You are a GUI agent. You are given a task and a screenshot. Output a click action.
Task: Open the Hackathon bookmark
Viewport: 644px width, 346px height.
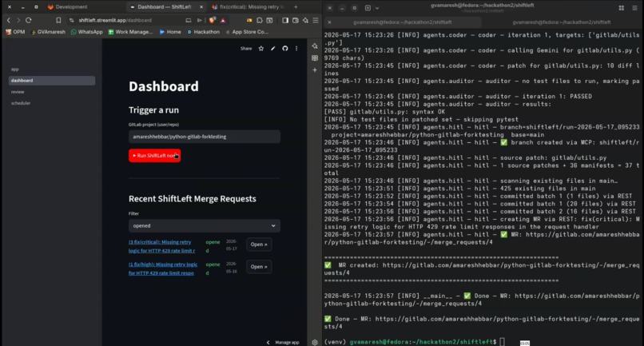point(203,32)
